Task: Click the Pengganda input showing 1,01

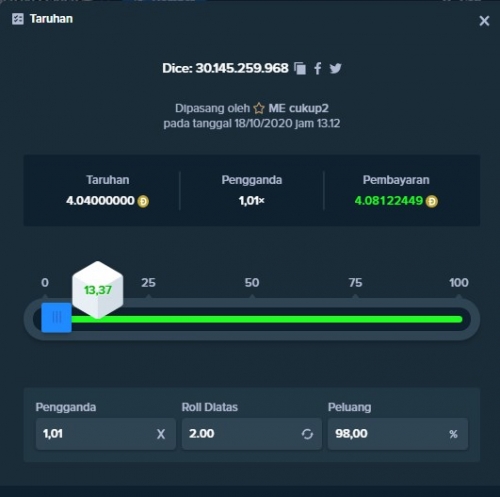Action: (x=106, y=434)
